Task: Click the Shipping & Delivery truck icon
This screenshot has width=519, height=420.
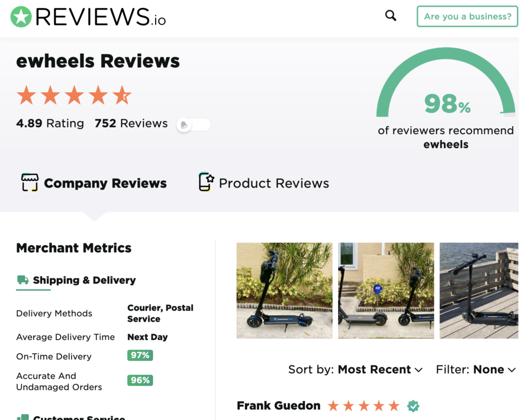Action: point(22,280)
